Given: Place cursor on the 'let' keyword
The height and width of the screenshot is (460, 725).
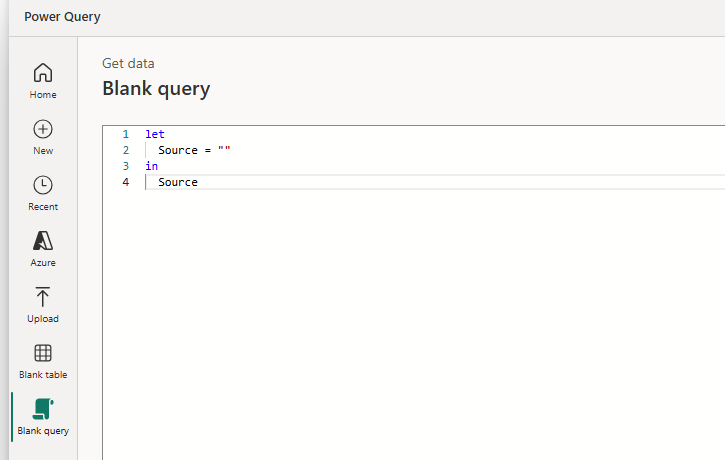Looking at the screenshot, I should [155, 134].
